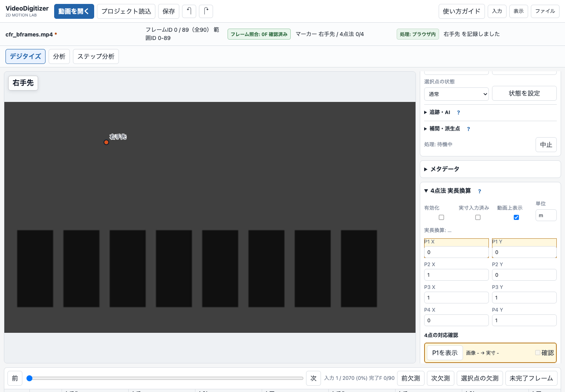
Task: Click プロジェクト読込 to load a project
Action: 126,11
